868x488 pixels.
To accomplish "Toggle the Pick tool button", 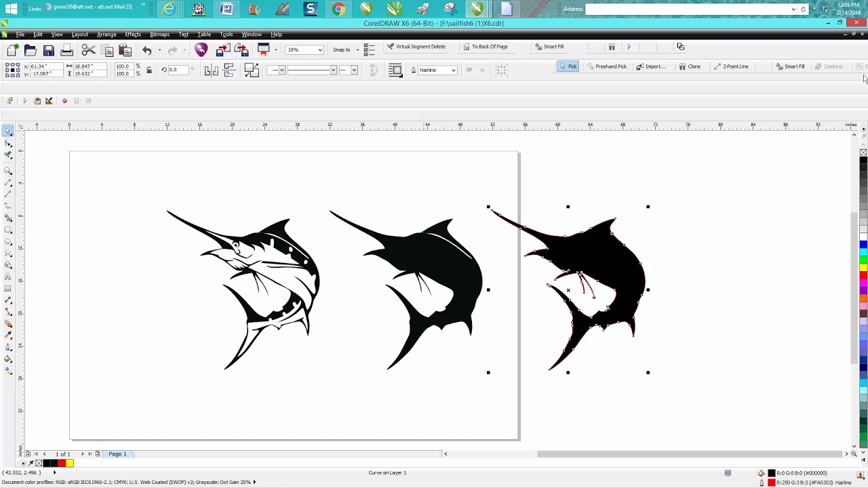I will point(568,66).
